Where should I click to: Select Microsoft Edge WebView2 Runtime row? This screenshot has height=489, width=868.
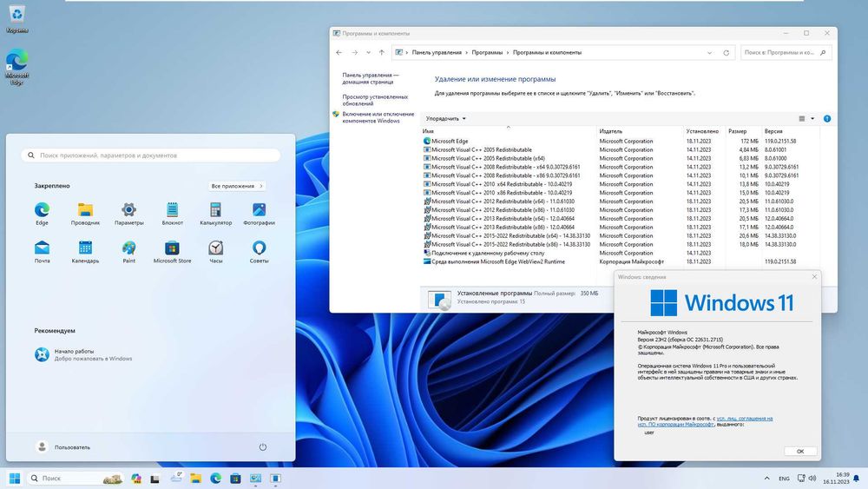tap(621, 261)
